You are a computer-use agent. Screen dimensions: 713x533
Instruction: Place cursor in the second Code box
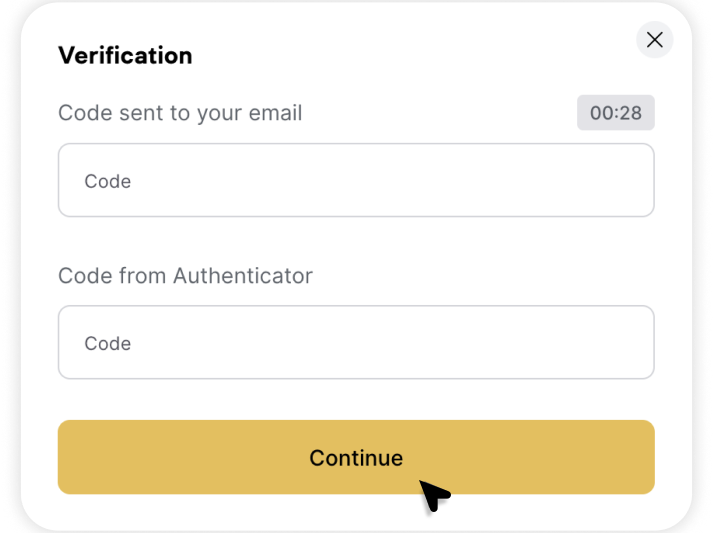[356, 343]
